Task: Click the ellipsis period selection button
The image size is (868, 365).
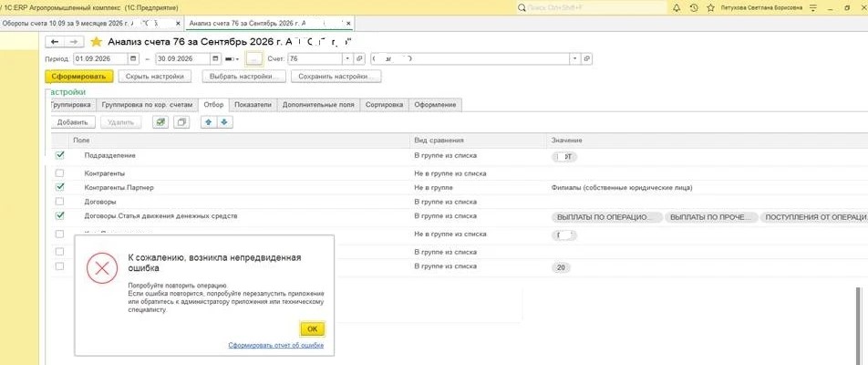Action: pyautogui.click(x=254, y=58)
